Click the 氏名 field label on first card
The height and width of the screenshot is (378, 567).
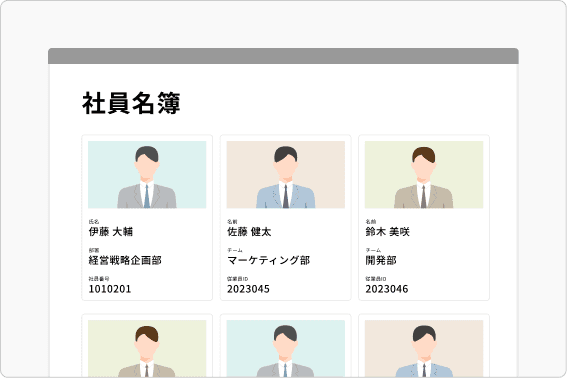coord(94,221)
